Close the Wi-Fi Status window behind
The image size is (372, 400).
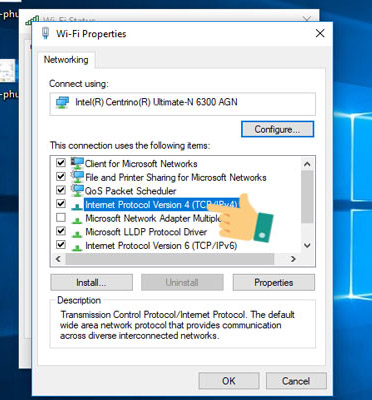(x=307, y=19)
